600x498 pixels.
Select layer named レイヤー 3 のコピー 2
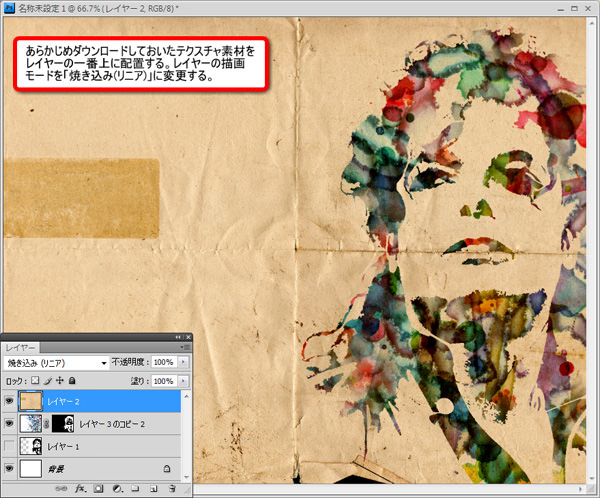point(112,424)
